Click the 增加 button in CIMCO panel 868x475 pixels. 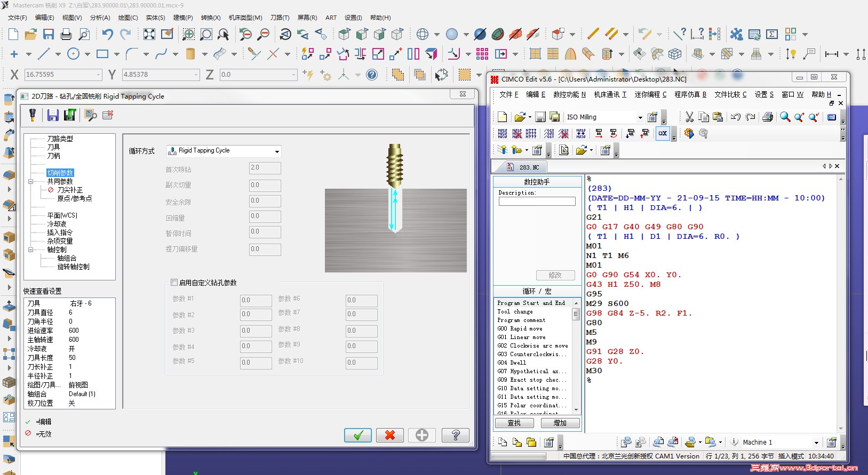click(x=560, y=423)
